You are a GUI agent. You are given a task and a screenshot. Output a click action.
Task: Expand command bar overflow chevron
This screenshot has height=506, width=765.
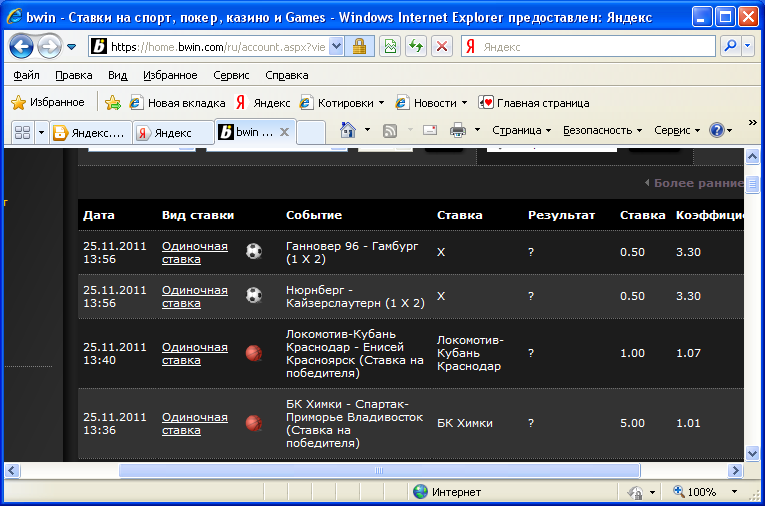(x=752, y=122)
